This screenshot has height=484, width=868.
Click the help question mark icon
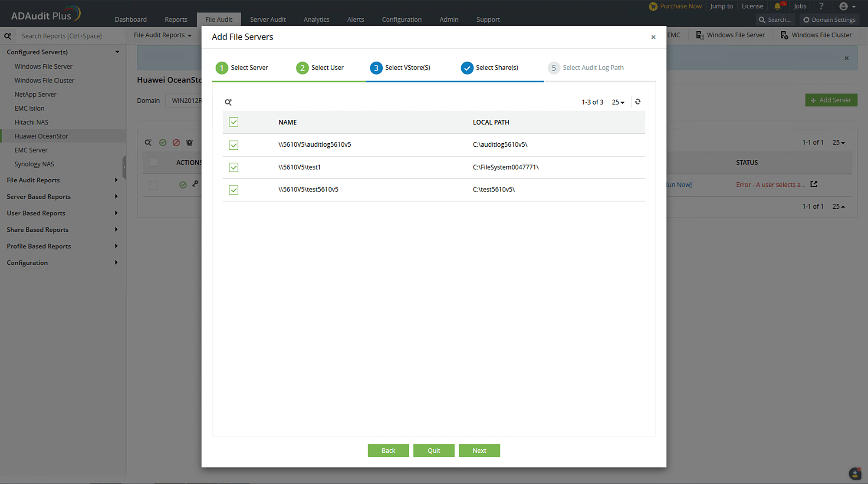click(x=821, y=6)
